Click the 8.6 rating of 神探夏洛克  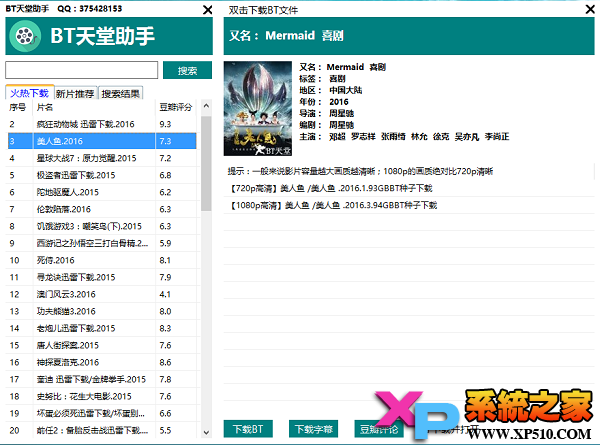click(165, 362)
